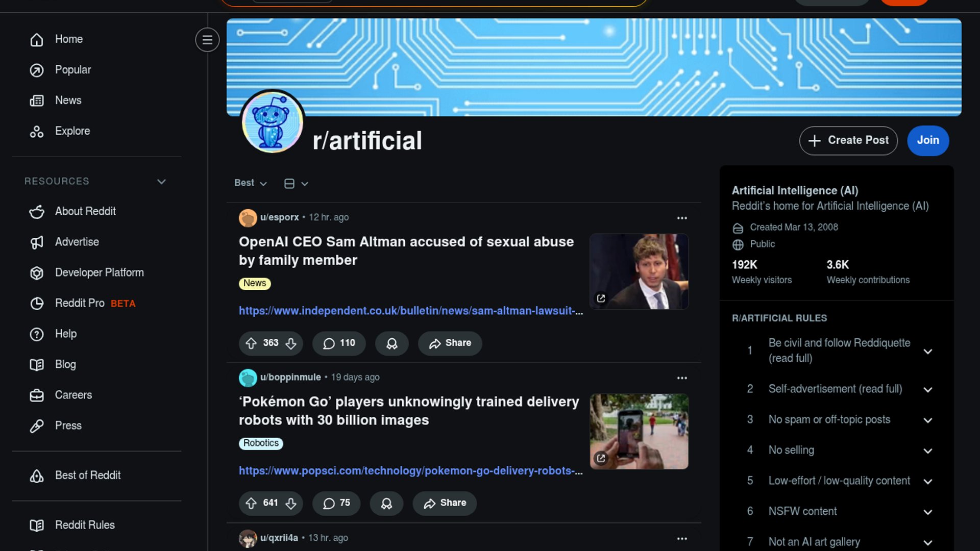Open the Pokémon Go post thumbnail
Screen dimensions: 980x551
[639, 432]
